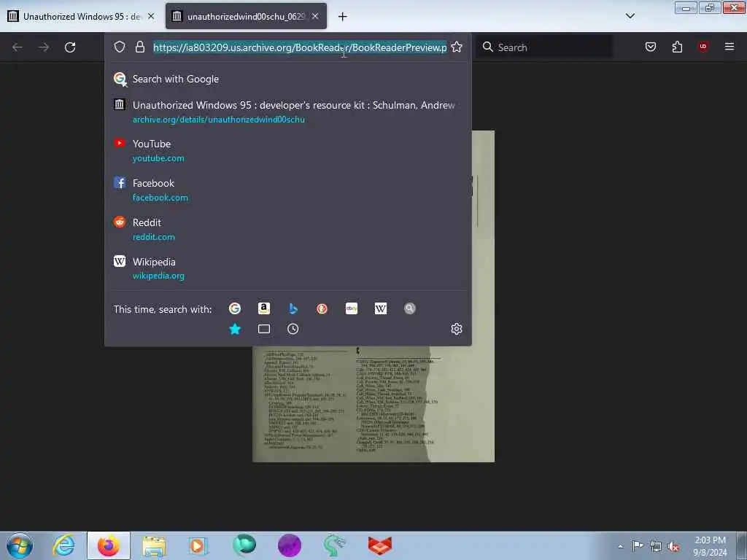Reload the page with the refresh icon
The image size is (747, 560).
pos(70,47)
